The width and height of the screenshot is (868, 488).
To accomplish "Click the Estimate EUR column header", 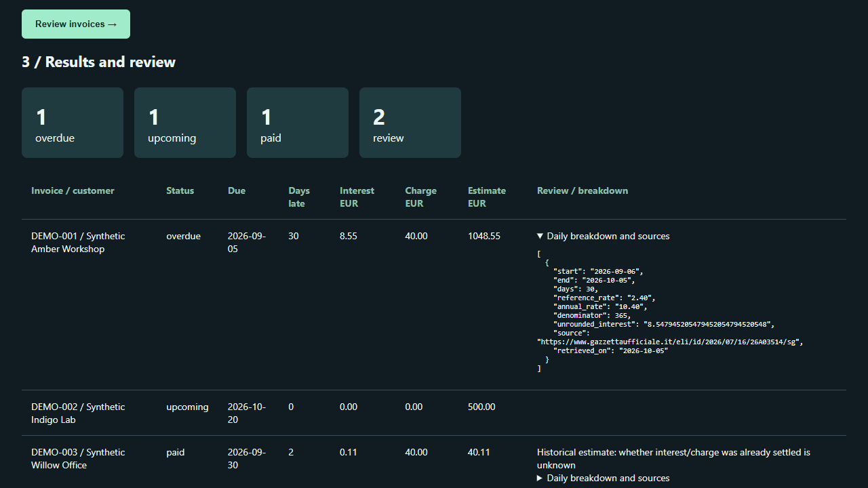I will pos(487,197).
